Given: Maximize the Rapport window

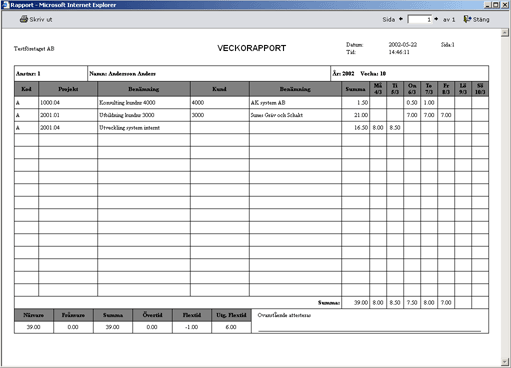Looking at the screenshot, I should point(496,5).
